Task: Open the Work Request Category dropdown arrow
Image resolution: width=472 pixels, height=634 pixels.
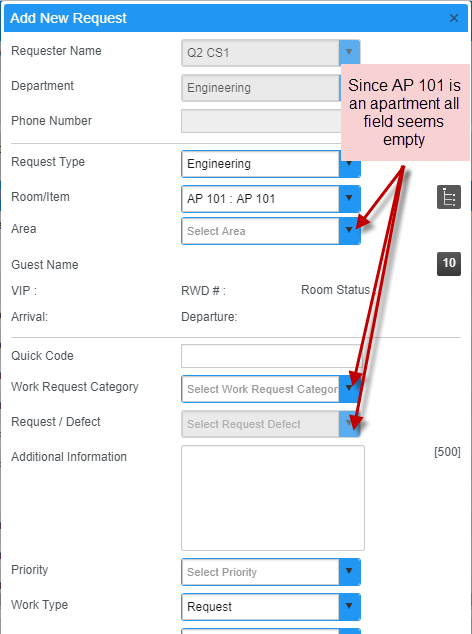Action: point(349,389)
